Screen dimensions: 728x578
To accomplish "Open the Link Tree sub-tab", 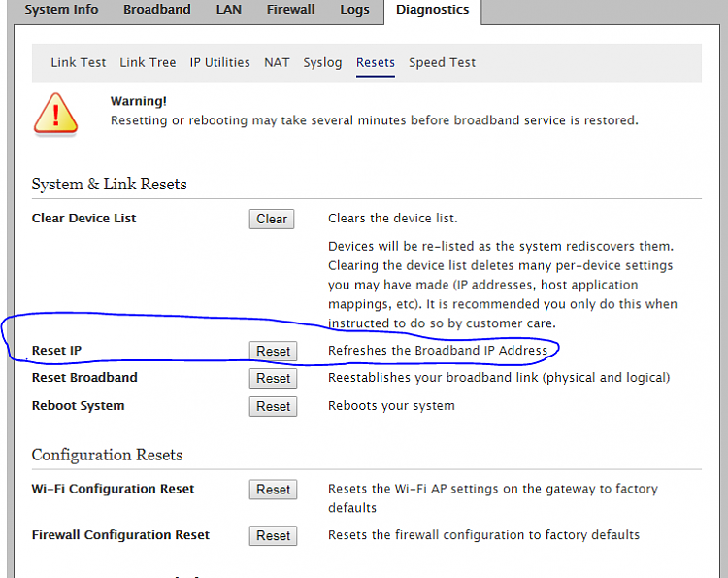I will click(148, 63).
